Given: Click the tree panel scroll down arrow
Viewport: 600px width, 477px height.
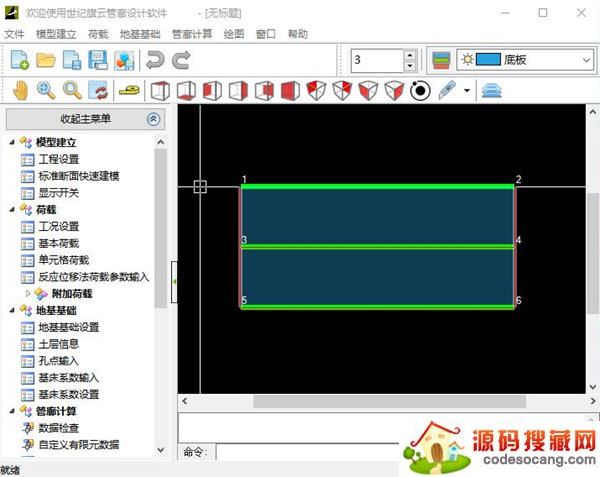Looking at the screenshot, I should (161, 450).
